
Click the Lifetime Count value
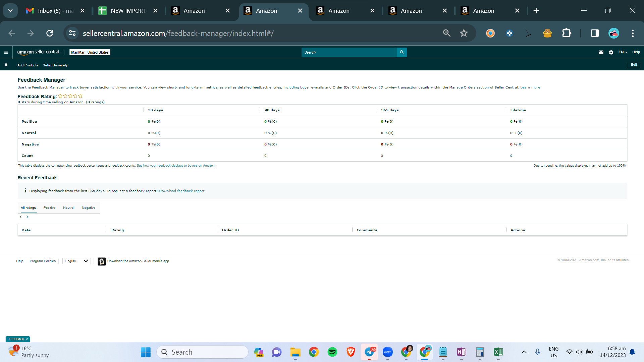tap(511, 156)
